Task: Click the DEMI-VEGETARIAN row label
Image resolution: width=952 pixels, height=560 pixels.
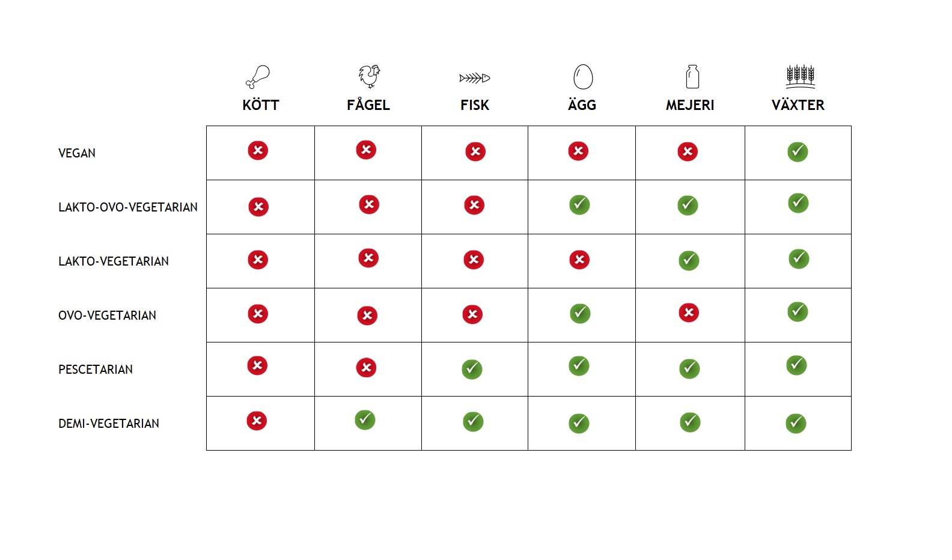Action: [109, 424]
